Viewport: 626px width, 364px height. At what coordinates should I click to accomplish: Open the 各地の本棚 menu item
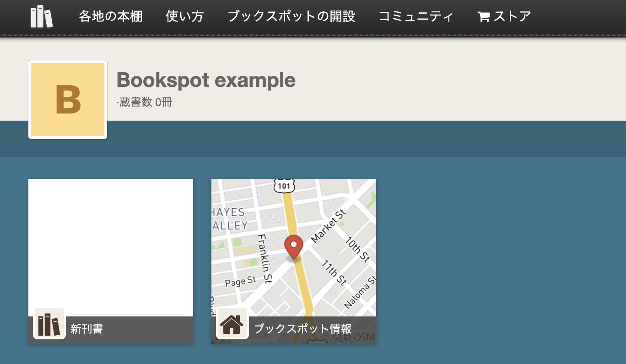[111, 17]
